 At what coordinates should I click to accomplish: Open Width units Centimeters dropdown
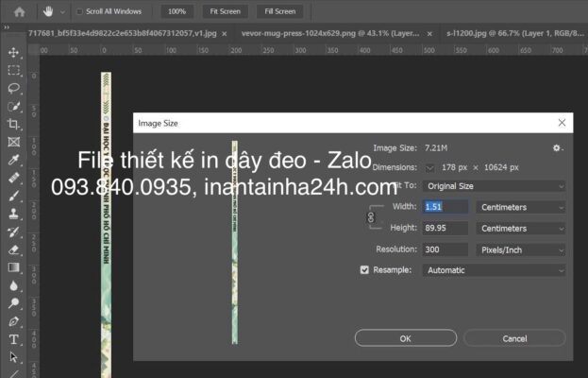(x=522, y=207)
